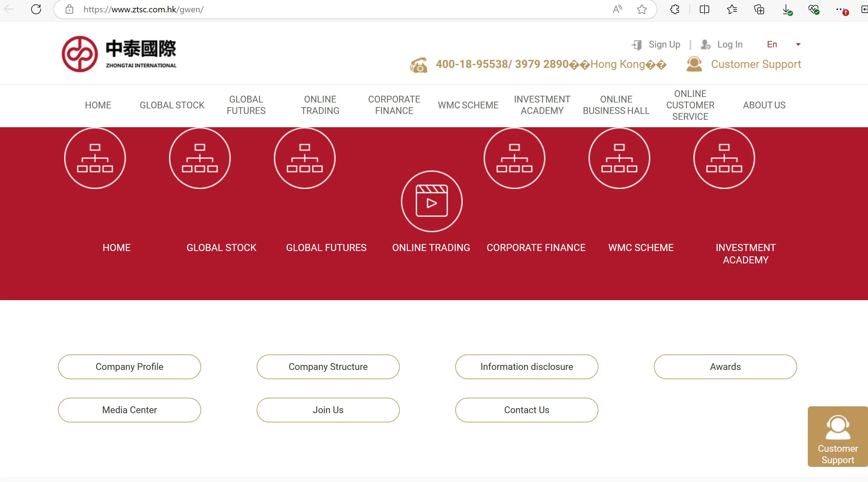Click org-chart icon above GLOBAL STOCK
The height and width of the screenshot is (482, 868).
200,158
